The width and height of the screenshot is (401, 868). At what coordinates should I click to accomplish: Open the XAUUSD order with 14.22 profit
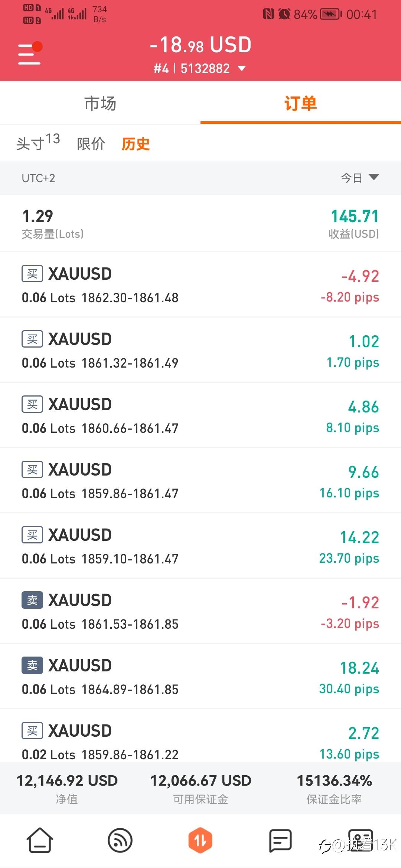pos(200,546)
